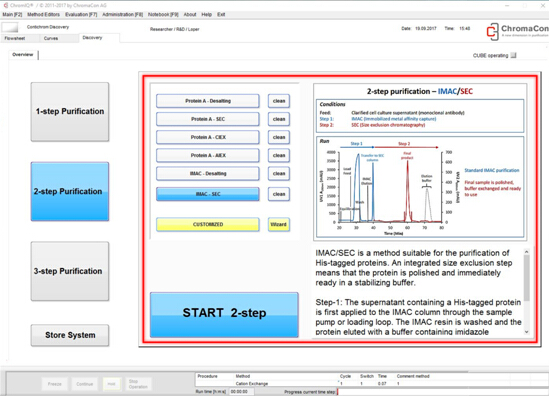
Task: Click clean next to IMAC - SEC
Action: [279, 194]
